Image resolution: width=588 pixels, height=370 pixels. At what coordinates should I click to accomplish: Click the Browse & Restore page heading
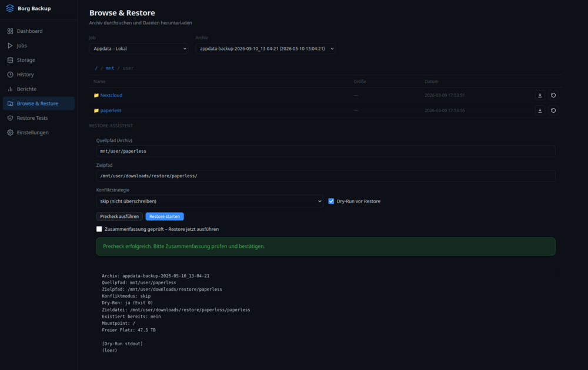pyautogui.click(x=122, y=13)
